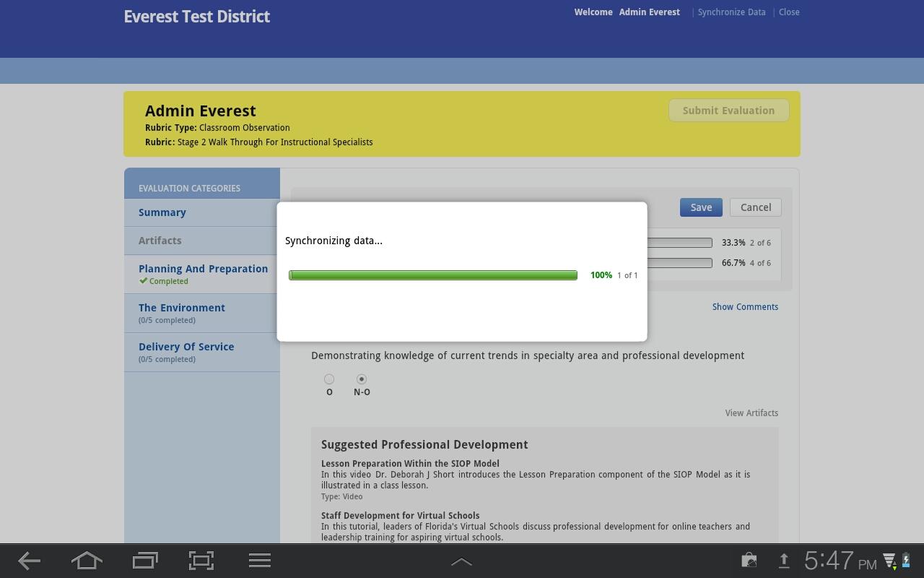This screenshot has width=924, height=578.
Task: Tap the screenshot capture icon
Action: (x=201, y=561)
